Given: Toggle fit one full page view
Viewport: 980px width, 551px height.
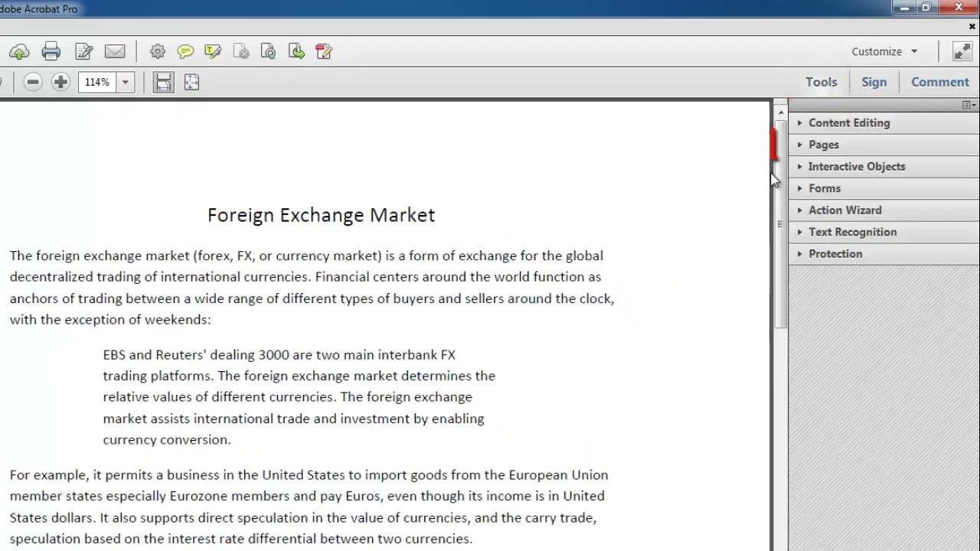Looking at the screenshot, I should click(x=191, y=82).
